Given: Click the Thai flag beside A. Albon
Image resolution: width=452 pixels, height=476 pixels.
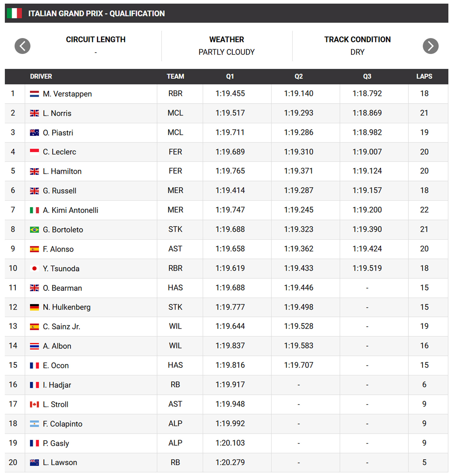Looking at the screenshot, I should (x=34, y=346).
